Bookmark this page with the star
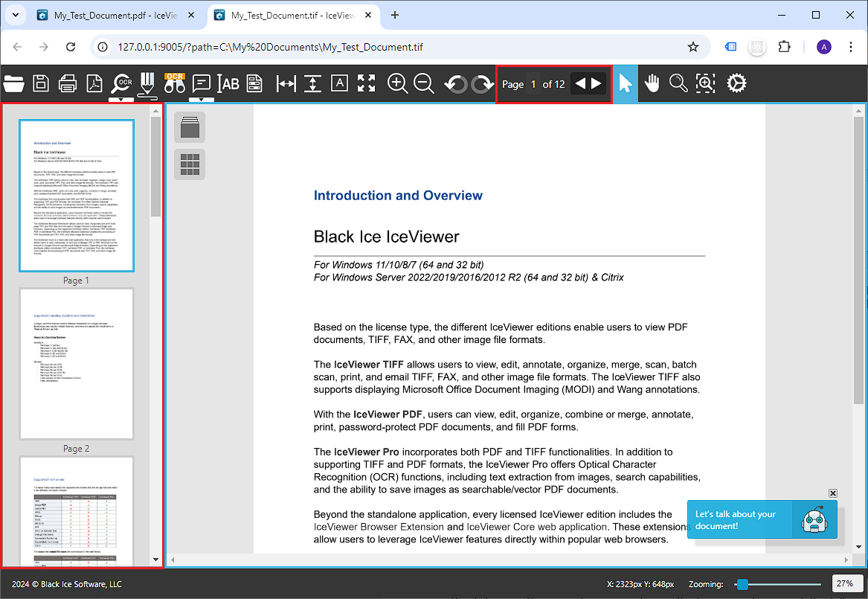 pyautogui.click(x=693, y=47)
